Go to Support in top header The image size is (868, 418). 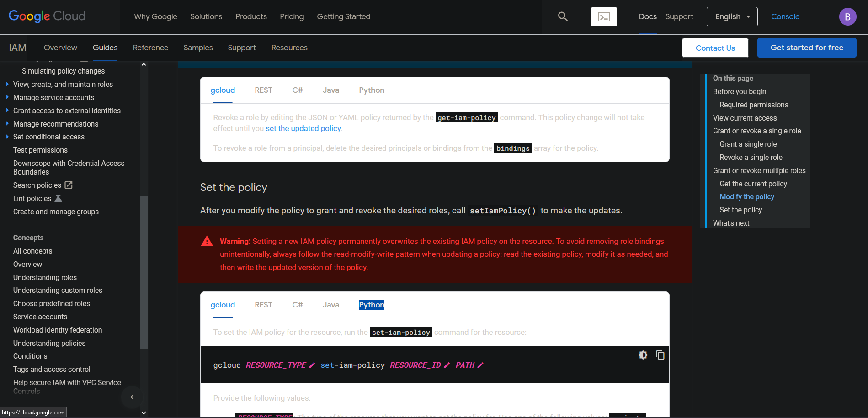click(x=679, y=16)
